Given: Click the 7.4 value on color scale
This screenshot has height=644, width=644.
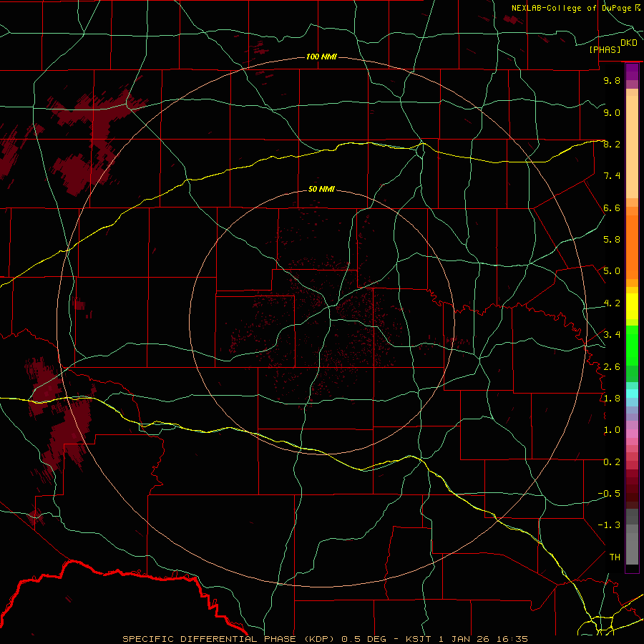Looking at the screenshot, I should pyautogui.click(x=612, y=176).
